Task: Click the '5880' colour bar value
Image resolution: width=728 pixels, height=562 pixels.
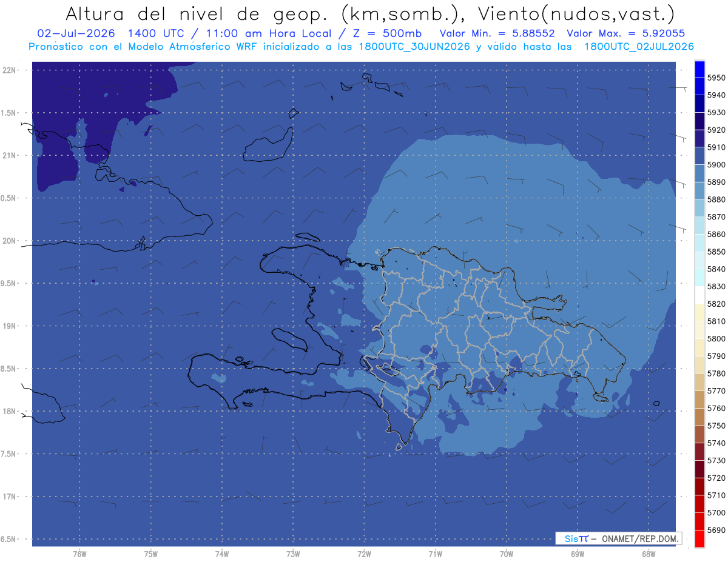Action: 716,199
